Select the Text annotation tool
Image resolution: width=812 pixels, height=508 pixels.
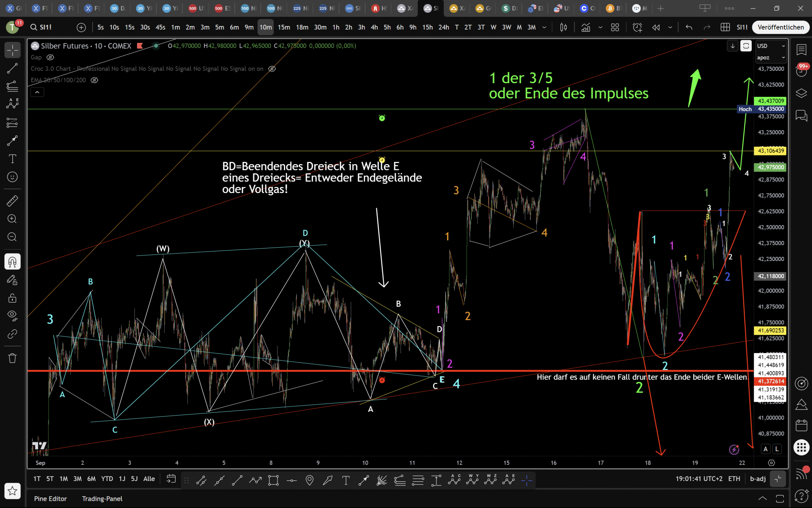(x=12, y=159)
